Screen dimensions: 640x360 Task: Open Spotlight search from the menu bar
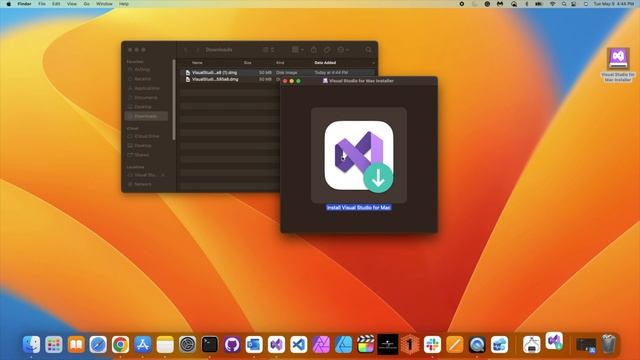pos(564,4)
